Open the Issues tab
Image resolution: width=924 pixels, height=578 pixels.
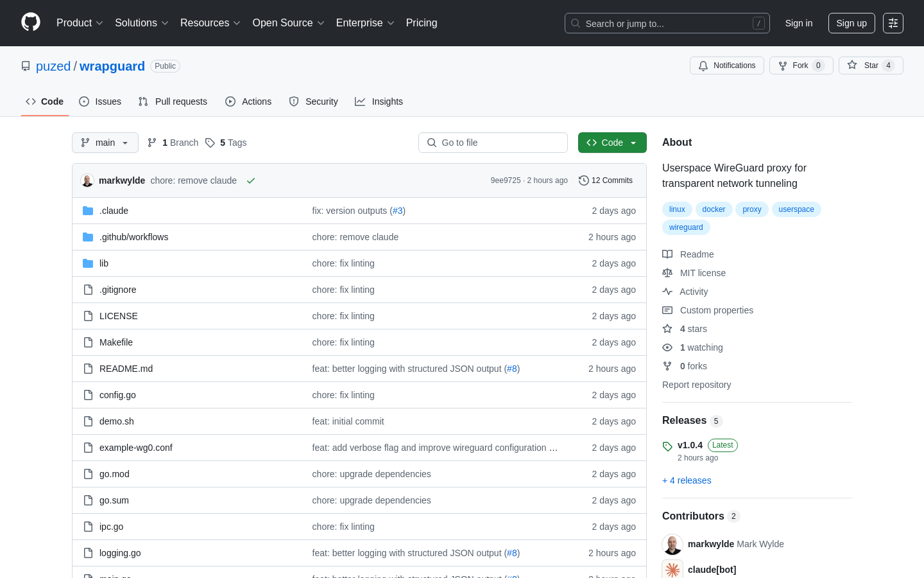100,101
